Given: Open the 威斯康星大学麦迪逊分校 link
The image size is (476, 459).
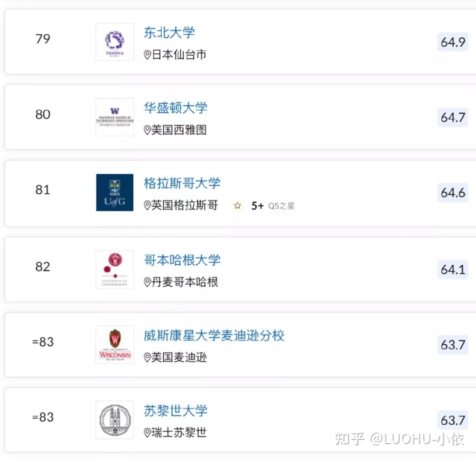Looking at the screenshot, I should click(214, 335).
